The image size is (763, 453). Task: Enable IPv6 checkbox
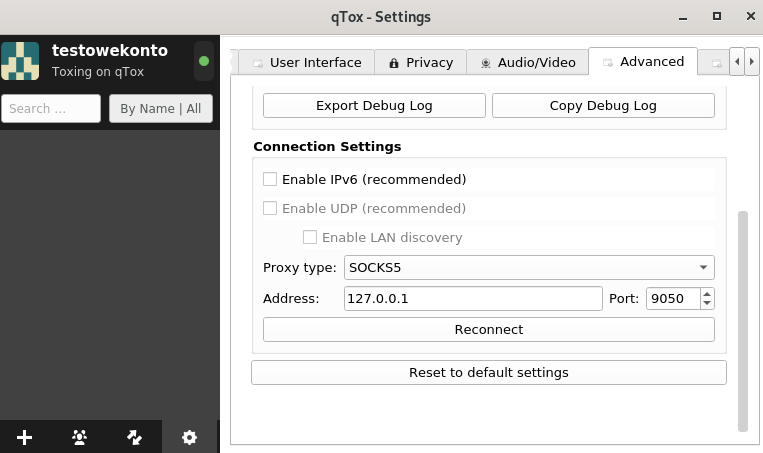pyautogui.click(x=270, y=179)
